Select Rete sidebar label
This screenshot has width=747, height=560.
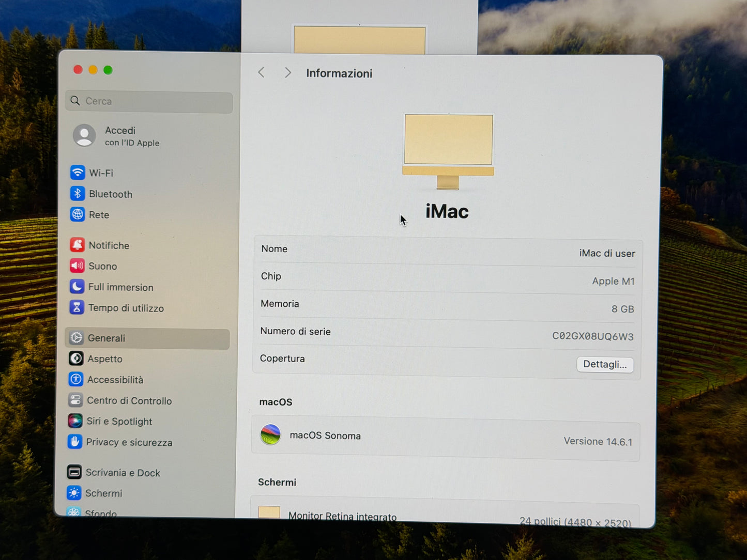coord(99,215)
